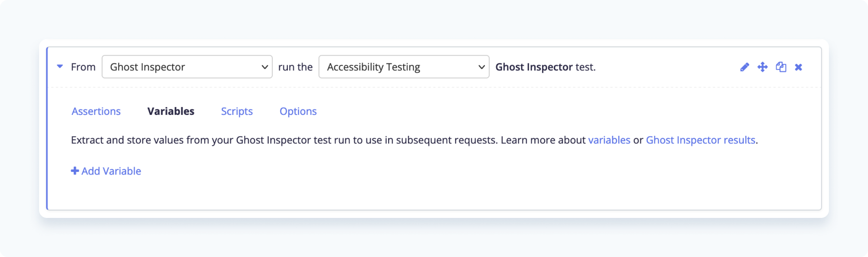Click the "From" label in the step header
The image size is (868, 257).
click(x=83, y=67)
